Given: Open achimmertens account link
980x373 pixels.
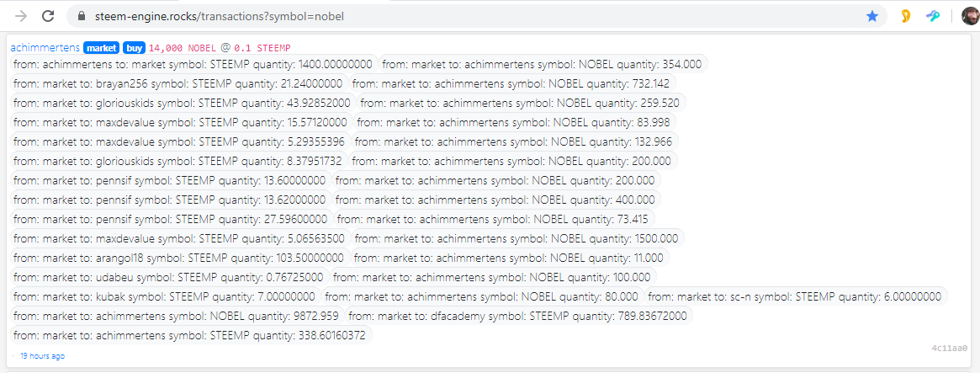Looking at the screenshot, I should coord(45,47).
